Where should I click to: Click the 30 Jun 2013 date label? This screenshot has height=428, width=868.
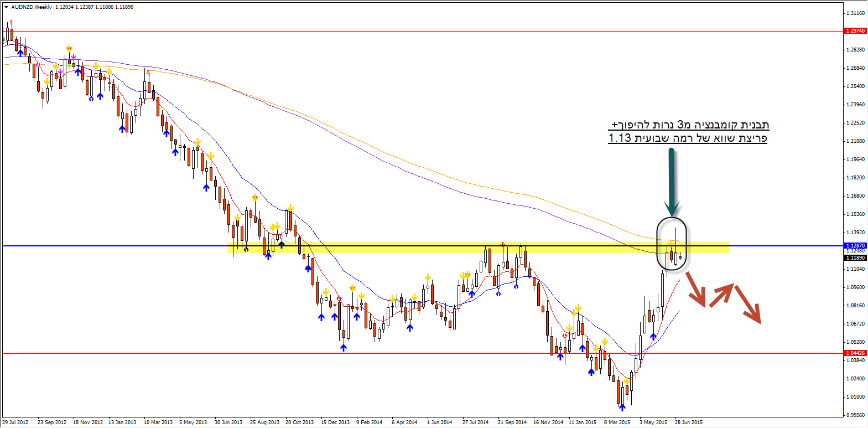(228, 422)
